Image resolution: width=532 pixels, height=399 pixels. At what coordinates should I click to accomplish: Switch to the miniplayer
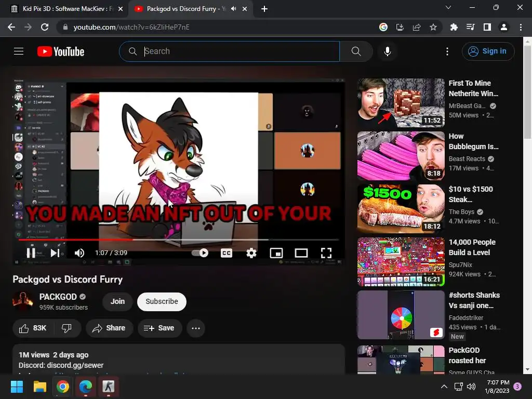[276, 253]
